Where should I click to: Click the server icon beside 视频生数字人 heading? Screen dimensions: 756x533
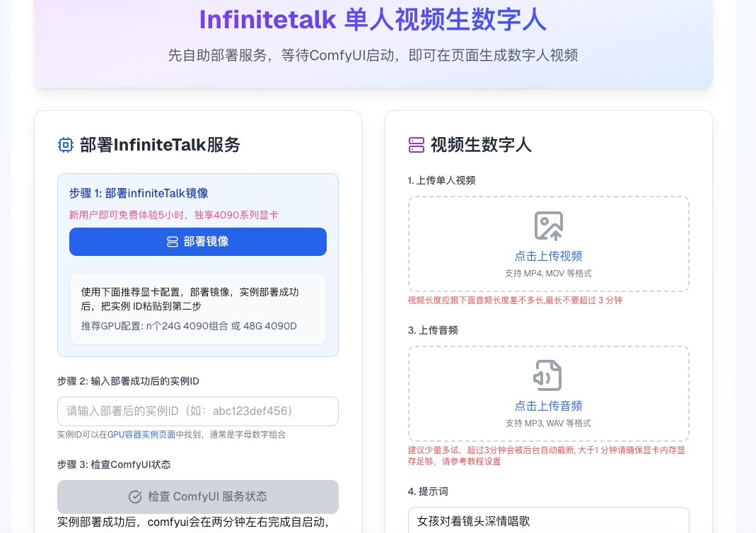[417, 145]
